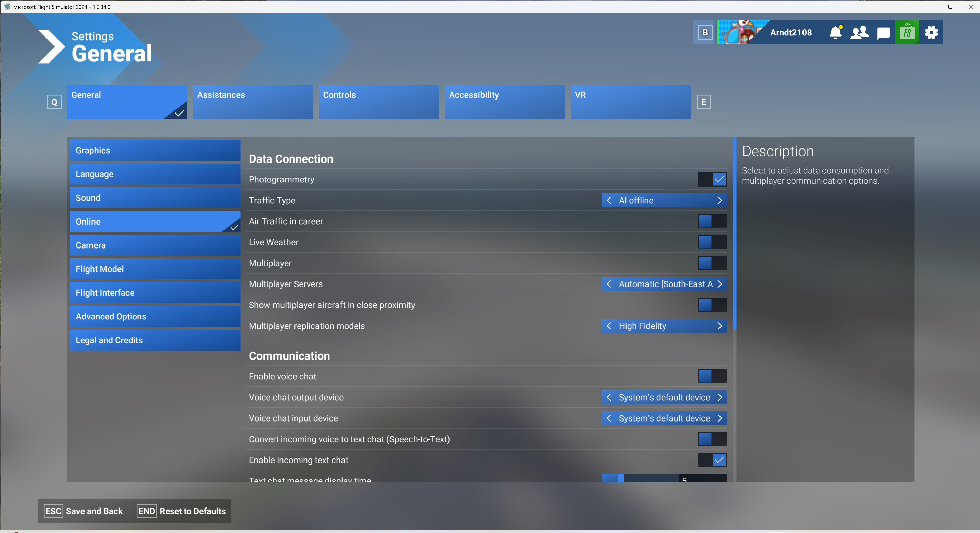Select the Graphics category
980x533 pixels.
(155, 150)
